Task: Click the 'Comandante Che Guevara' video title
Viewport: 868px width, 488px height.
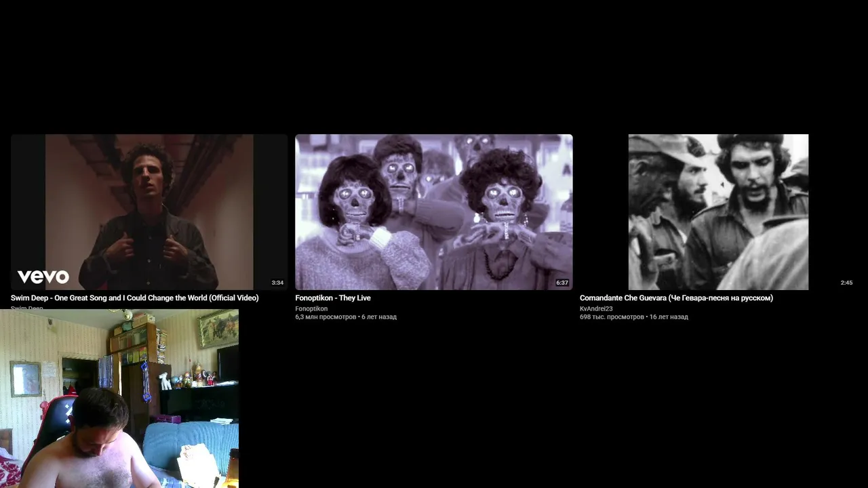Action: 676,298
